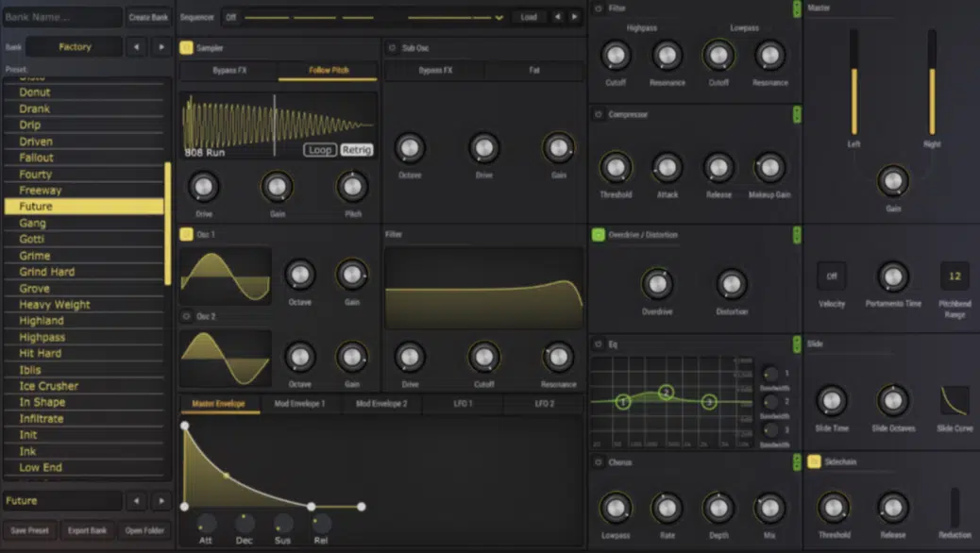Toggle the Velocity Off button

coord(832,276)
